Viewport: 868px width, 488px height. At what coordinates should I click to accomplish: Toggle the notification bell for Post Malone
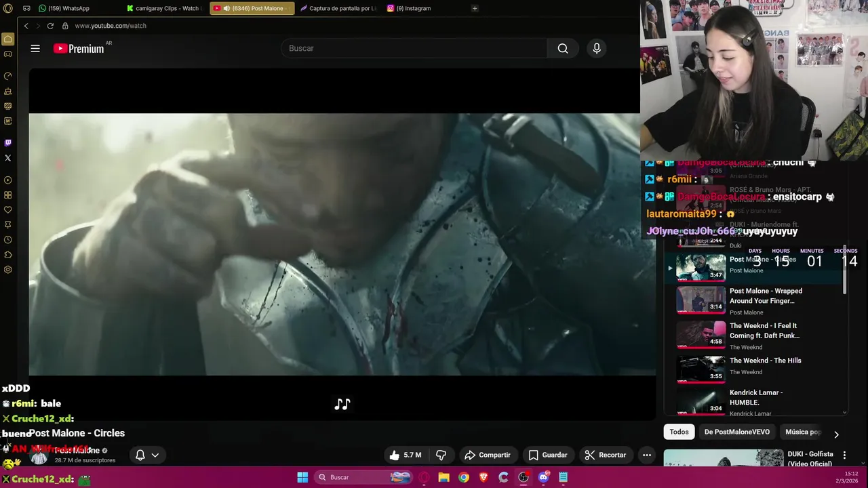[x=140, y=455]
